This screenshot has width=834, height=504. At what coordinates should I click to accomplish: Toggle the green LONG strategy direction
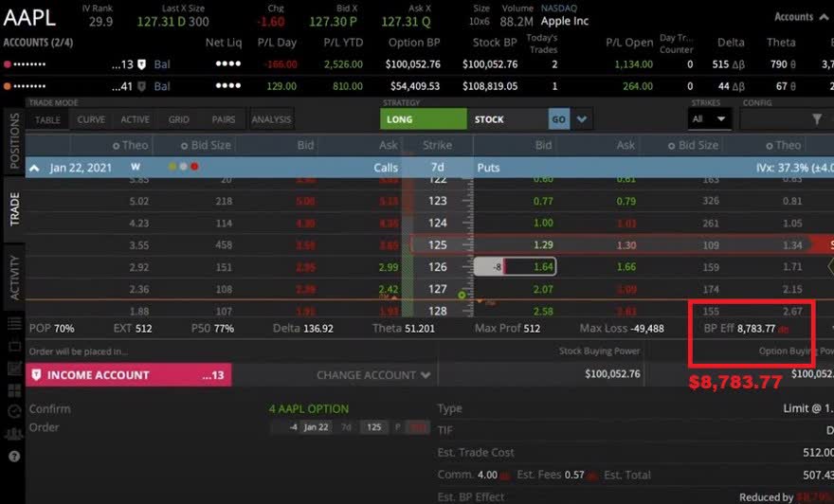click(424, 119)
